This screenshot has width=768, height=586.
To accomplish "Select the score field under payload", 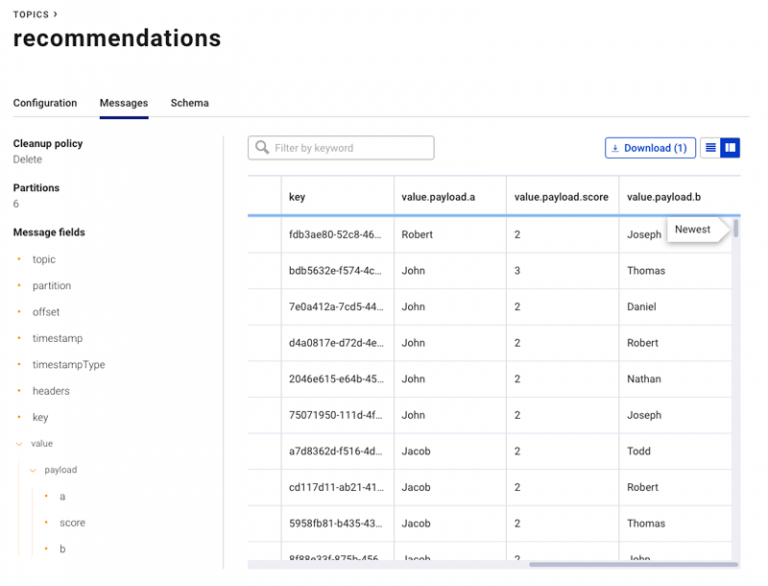I will coord(72,523).
